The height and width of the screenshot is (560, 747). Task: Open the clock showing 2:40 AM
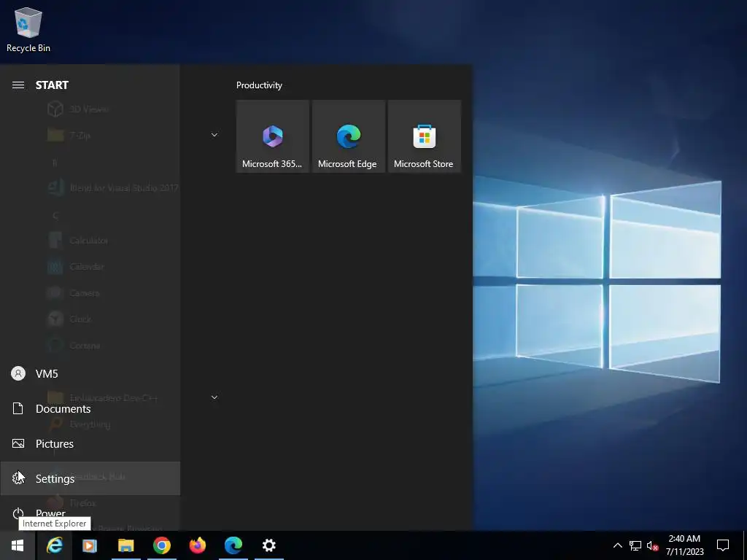coord(684,545)
